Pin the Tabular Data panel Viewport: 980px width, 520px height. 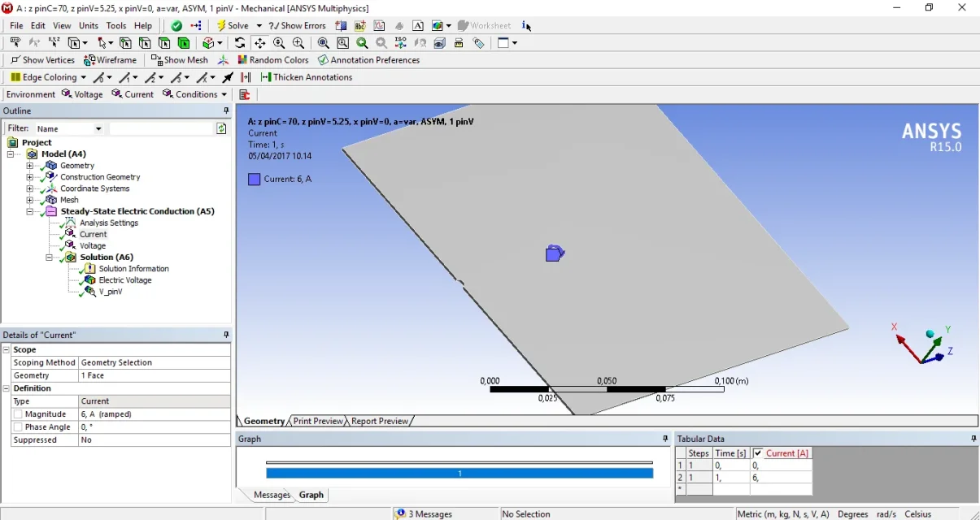[973, 439]
